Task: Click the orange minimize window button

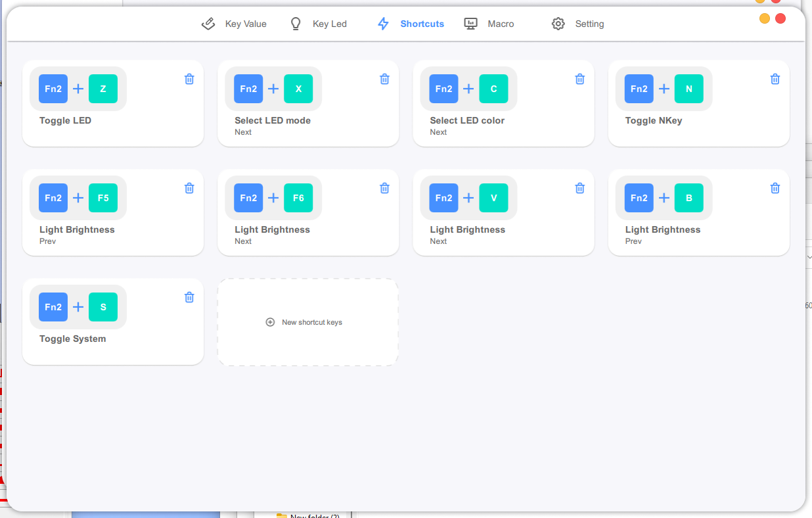Action: pyautogui.click(x=765, y=18)
